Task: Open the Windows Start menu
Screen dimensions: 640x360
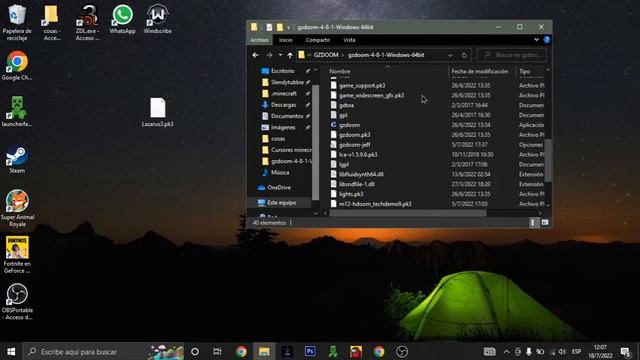Action: [x=11, y=351]
